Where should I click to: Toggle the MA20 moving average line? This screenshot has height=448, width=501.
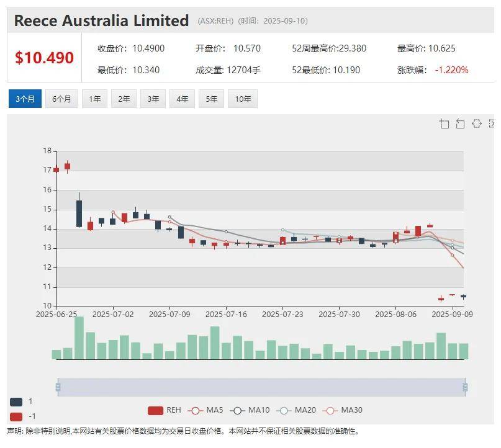point(283,410)
